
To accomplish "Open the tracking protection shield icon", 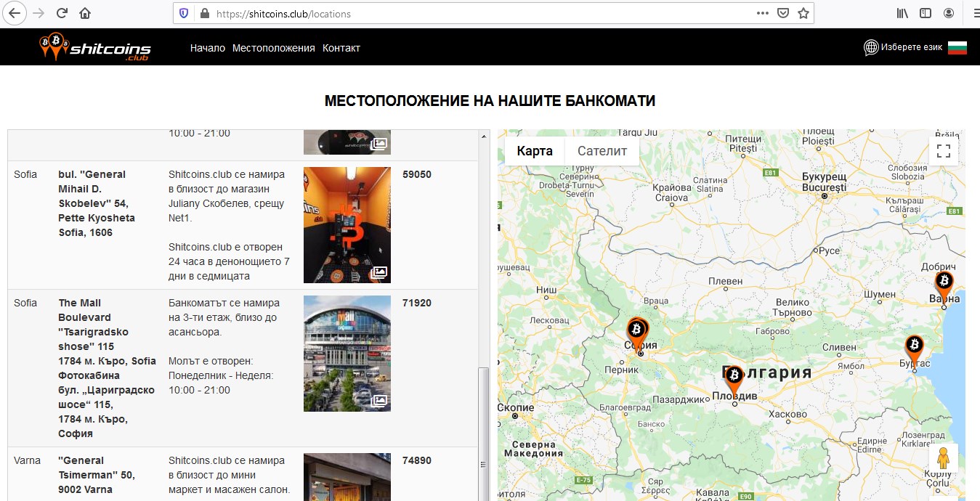I will 184,13.
